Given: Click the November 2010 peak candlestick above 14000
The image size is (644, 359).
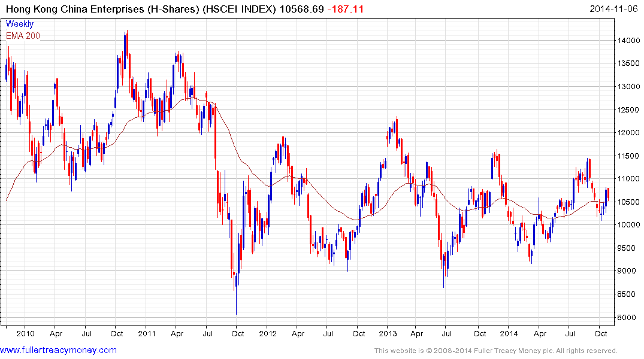Looking at the screenshot, I should point(128,43).
